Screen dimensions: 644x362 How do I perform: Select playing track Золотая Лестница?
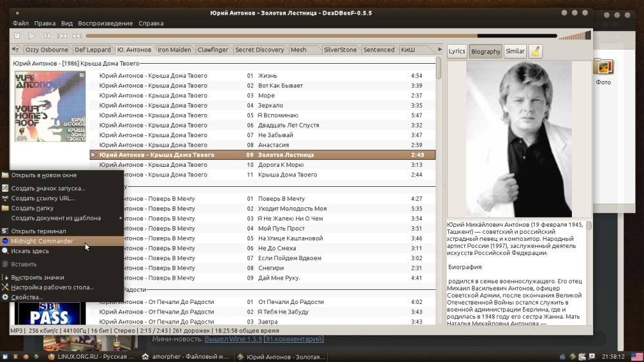coord(262,155)
